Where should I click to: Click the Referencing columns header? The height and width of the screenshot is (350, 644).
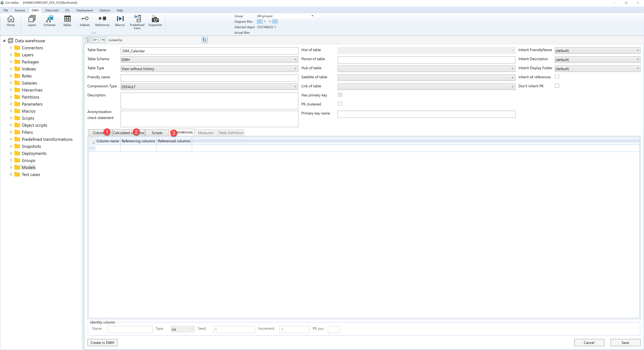pyautogui.click(x=138, y=141)
